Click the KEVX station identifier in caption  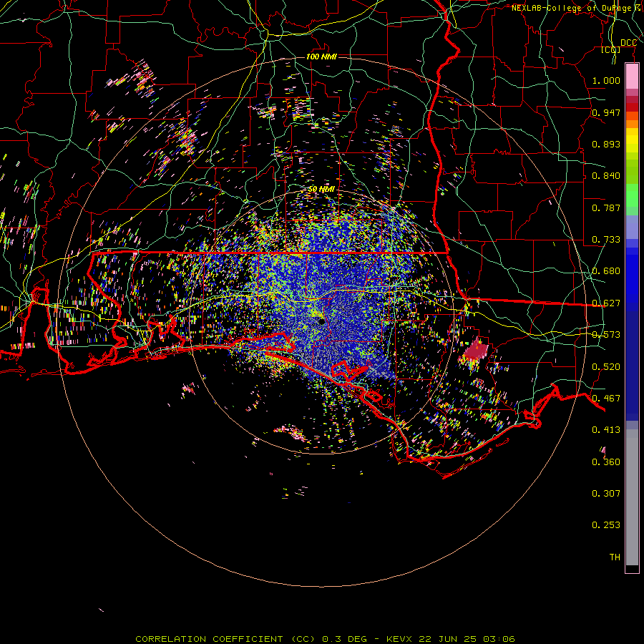click(401, 639)
